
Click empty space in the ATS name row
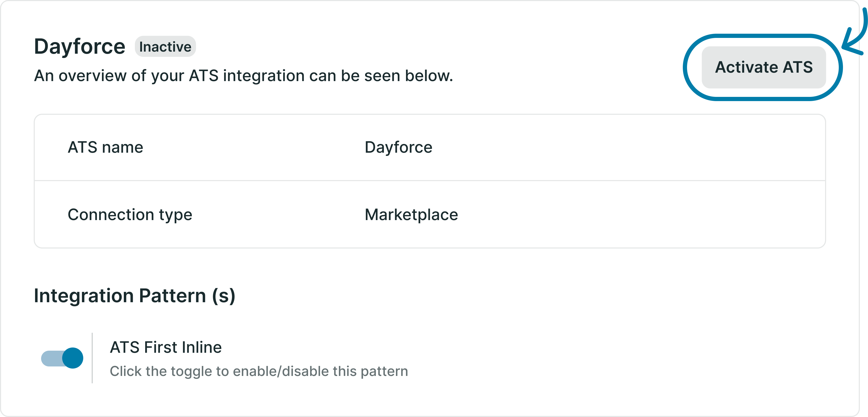pyautogui.click(x=623, y=147)
